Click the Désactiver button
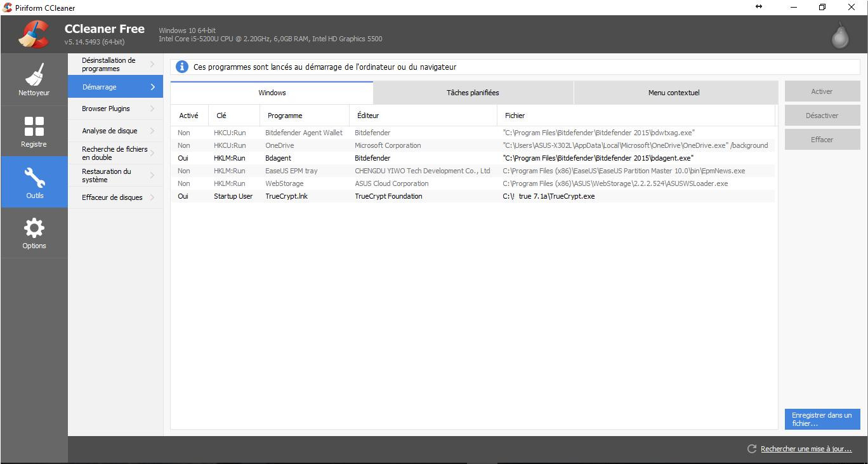 pyautogui.click(x=822, y=116)
